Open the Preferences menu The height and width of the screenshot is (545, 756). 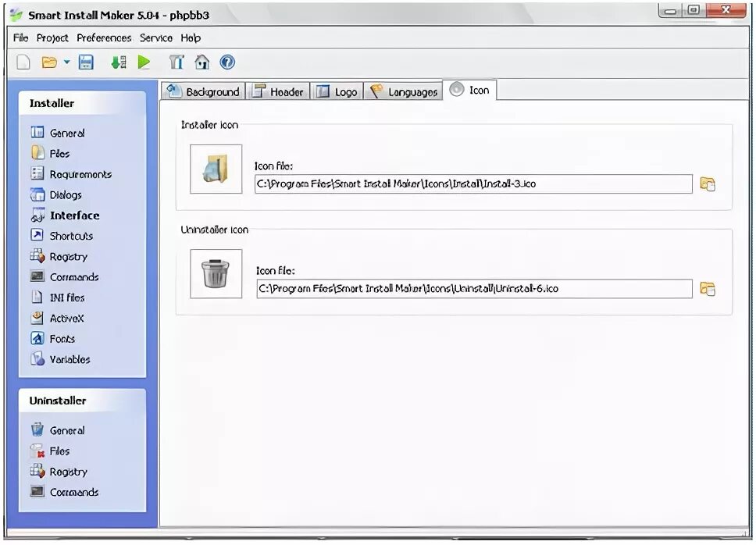tap(104, 37)
